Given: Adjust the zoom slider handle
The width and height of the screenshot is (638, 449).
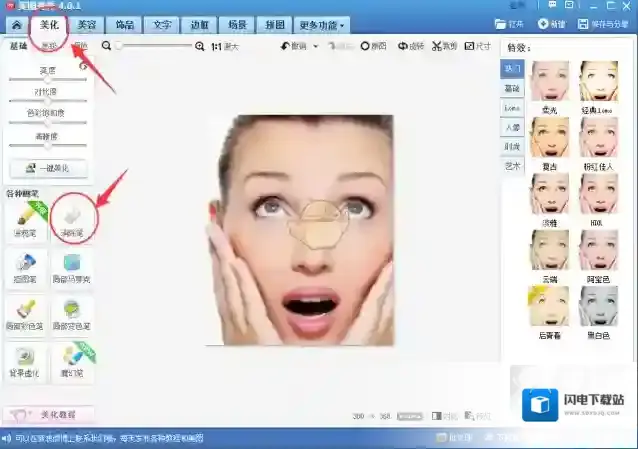Looking at the screenshot, I should tap(119, 46).
